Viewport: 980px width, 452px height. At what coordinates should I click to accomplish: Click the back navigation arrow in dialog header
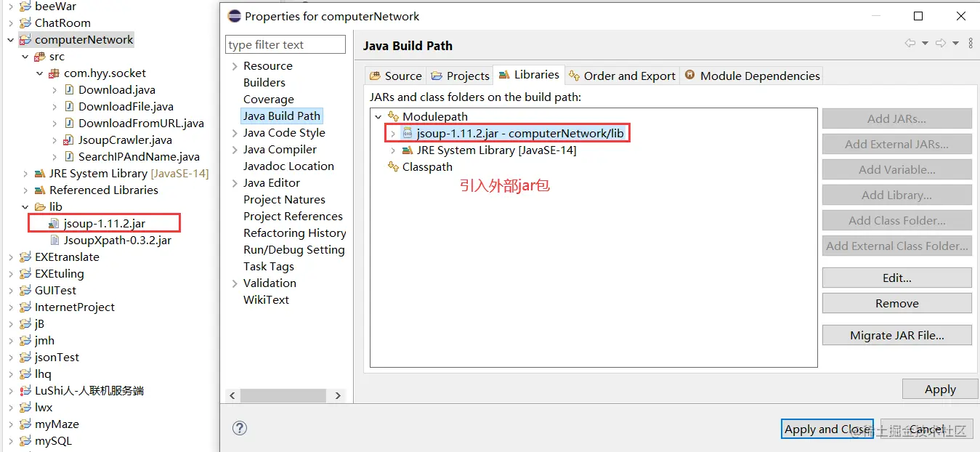(x=910, y=44)
